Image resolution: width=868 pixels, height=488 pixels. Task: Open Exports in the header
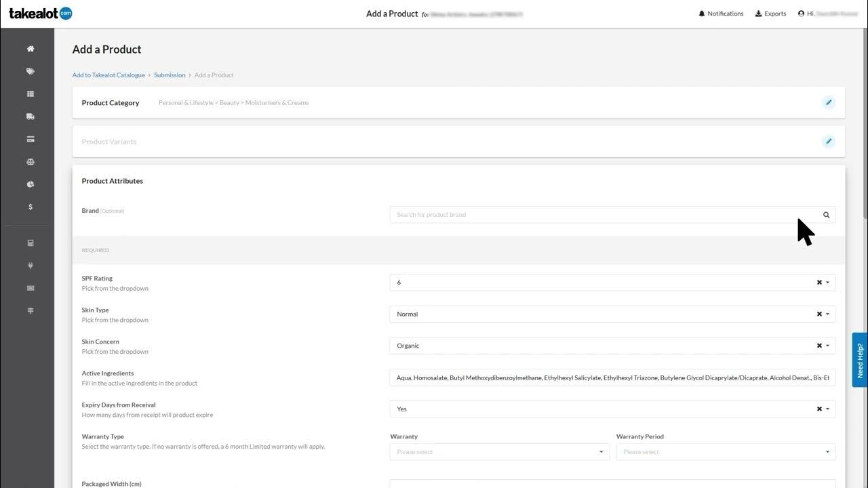(770, 14)
